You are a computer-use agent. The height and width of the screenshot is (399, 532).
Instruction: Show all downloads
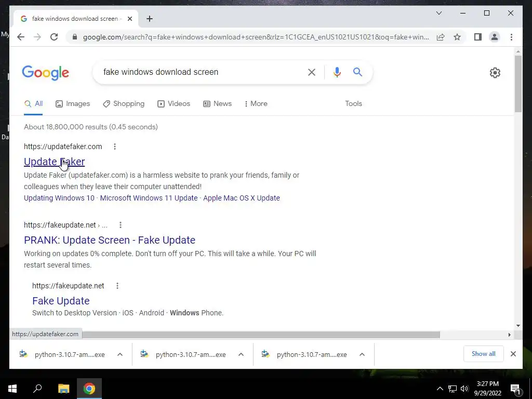[484, 354]
